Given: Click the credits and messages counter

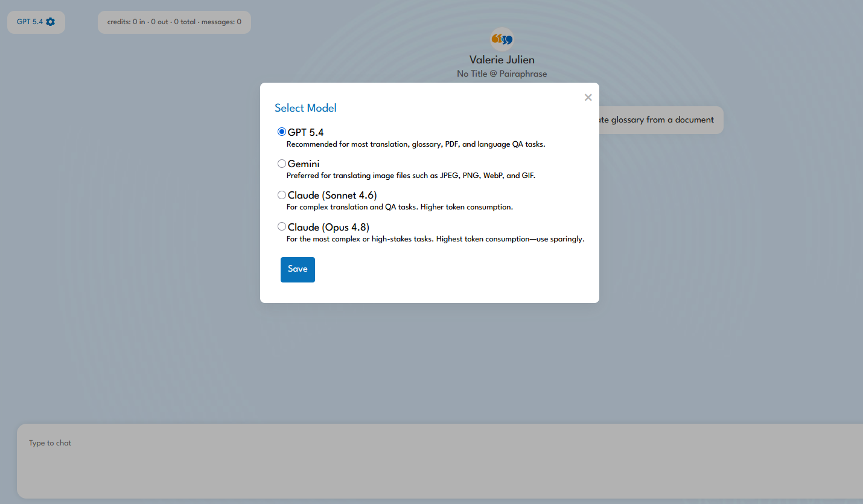Looking at the screenshot, I should 174,22.
